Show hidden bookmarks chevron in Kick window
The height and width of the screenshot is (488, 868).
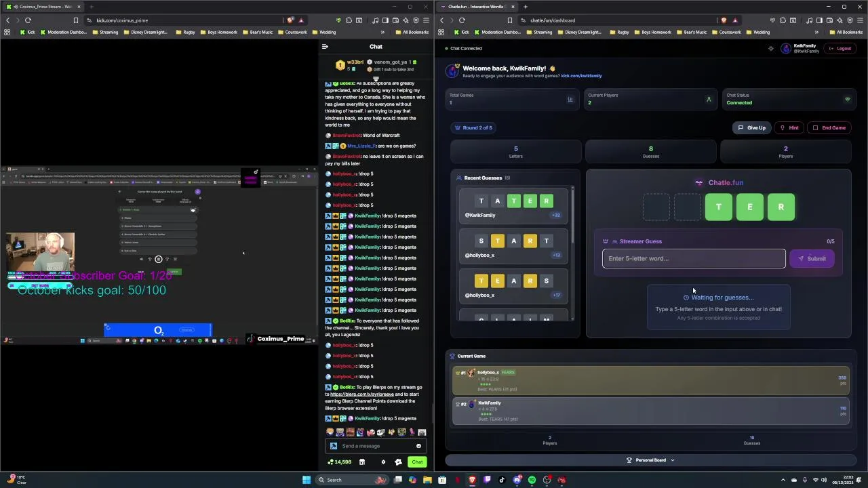(x=382, y=33)
